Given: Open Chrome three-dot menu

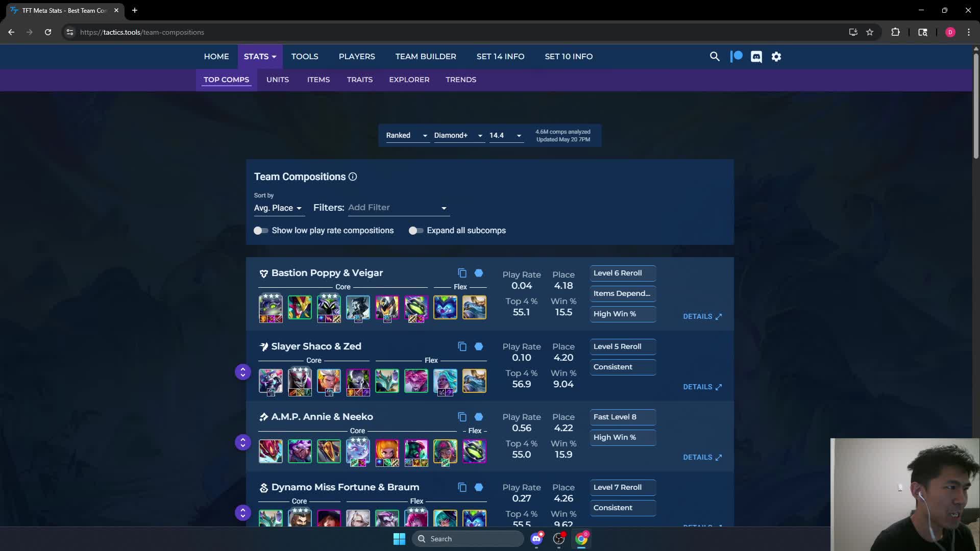Looking at the screenshot, I should [x=969, y=32].
